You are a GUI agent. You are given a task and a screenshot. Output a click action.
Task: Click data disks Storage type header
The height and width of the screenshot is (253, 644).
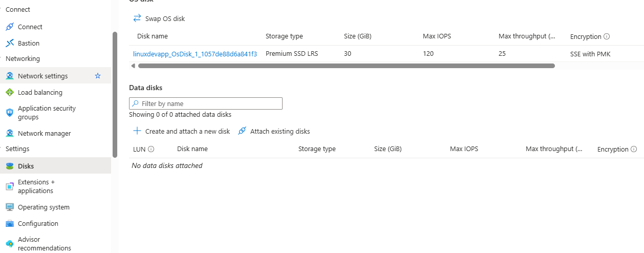click(x=317, y=149)
